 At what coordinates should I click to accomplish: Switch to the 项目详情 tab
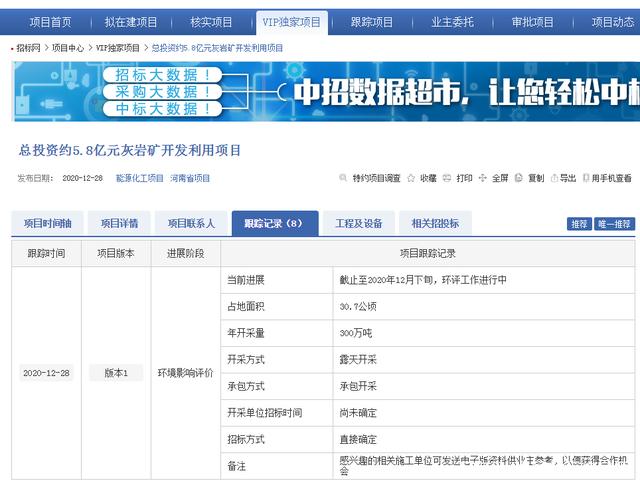[x=119, y=223]
